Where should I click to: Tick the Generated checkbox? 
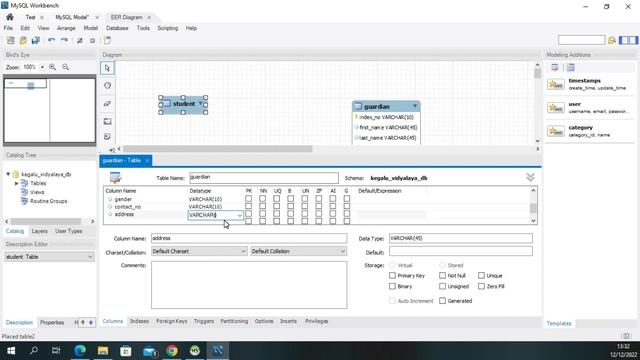442,301
